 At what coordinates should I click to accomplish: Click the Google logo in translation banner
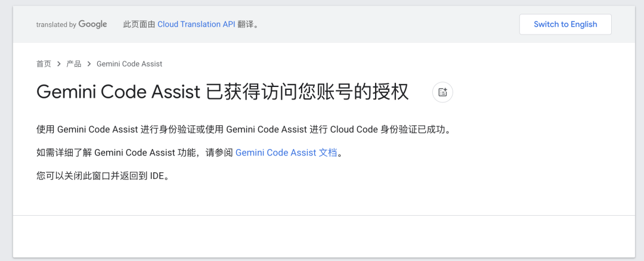point(92,24)
